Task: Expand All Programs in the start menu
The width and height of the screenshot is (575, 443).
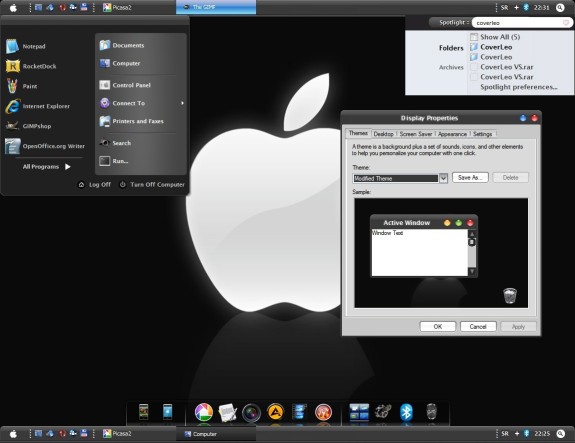Action: tap(47, 166)
